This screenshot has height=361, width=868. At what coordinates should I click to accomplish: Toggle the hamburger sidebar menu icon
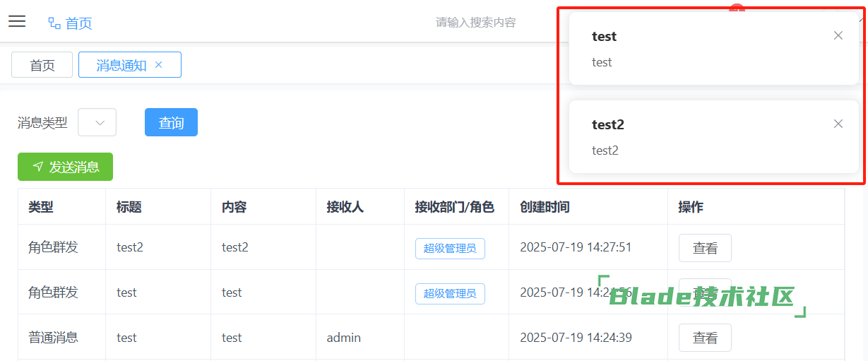coord(17,21)
